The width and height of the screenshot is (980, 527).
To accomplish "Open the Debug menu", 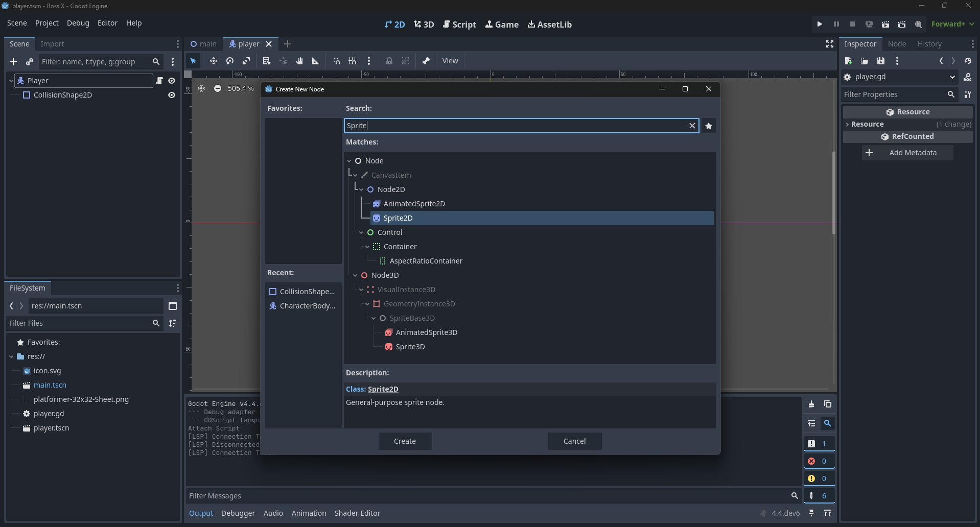I will pyautogui.click(x=78, y=23).
